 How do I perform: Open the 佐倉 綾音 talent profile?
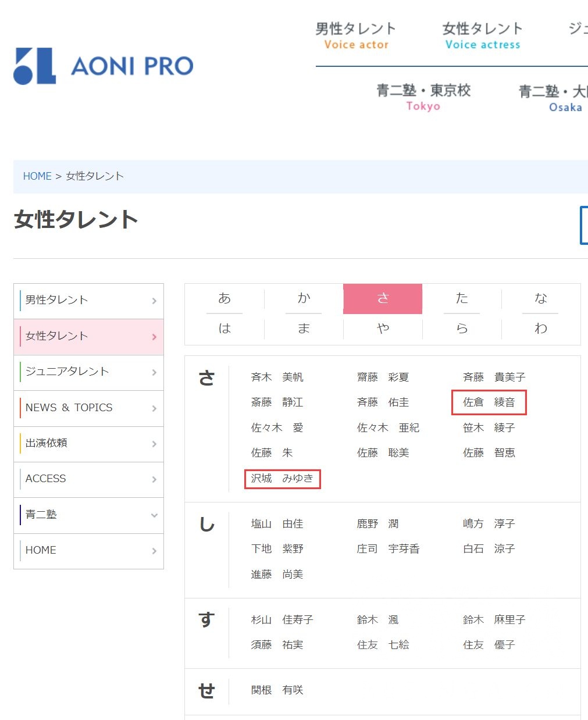click(x=489, y=402)
